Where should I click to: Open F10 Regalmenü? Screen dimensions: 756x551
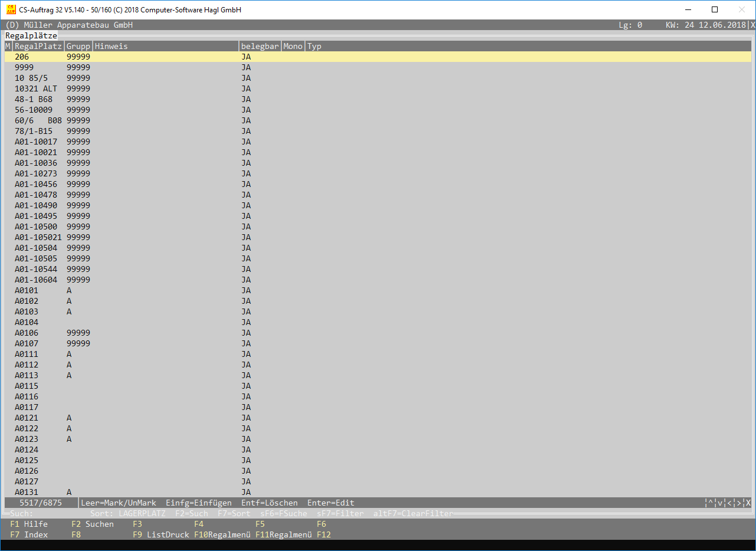pyautogui.click(x=222, y=535)
